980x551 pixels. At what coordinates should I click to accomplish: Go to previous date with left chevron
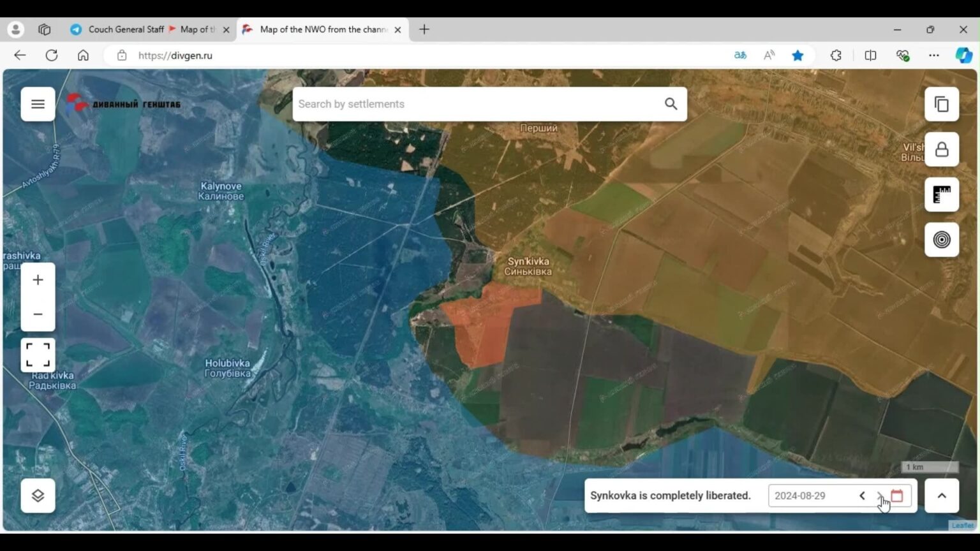[x=862, y=496]
